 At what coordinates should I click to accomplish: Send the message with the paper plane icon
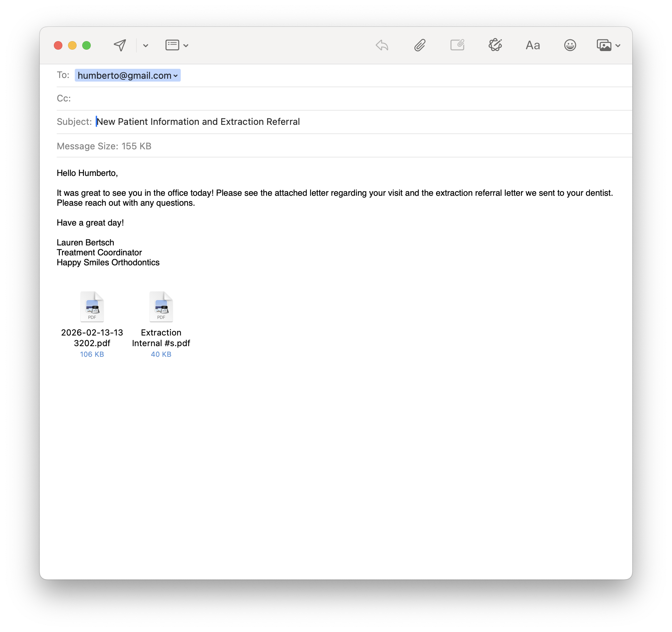click(x=120, y=45)
